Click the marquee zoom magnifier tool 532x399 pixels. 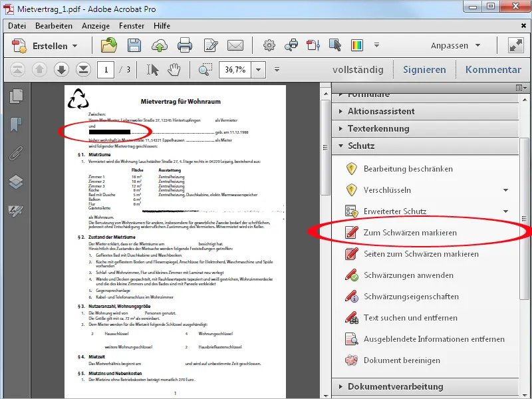coord(205,70)
